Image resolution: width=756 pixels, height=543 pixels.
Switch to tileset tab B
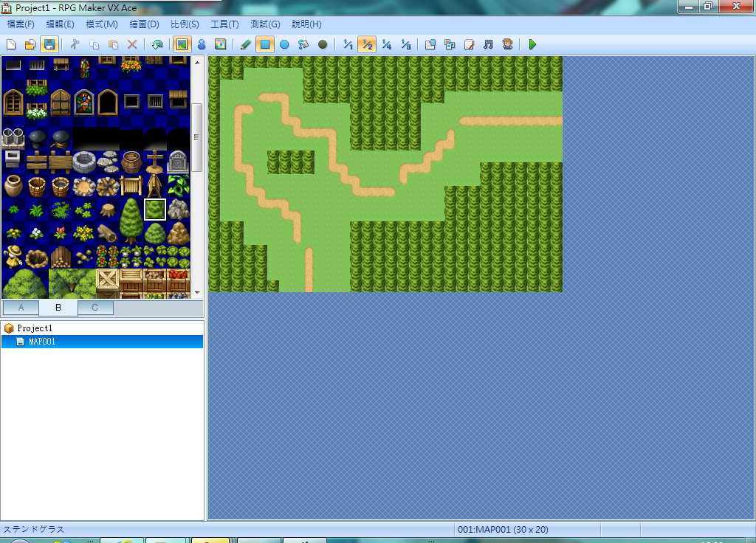[x=58, y=308]
